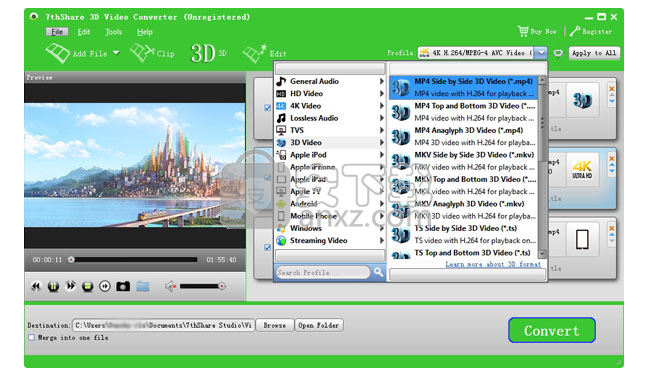Choose MKV Side by Side 3D Video
The width and height of the screenshot is (656, 382).
pyautogui.click(x=463, y=161)
